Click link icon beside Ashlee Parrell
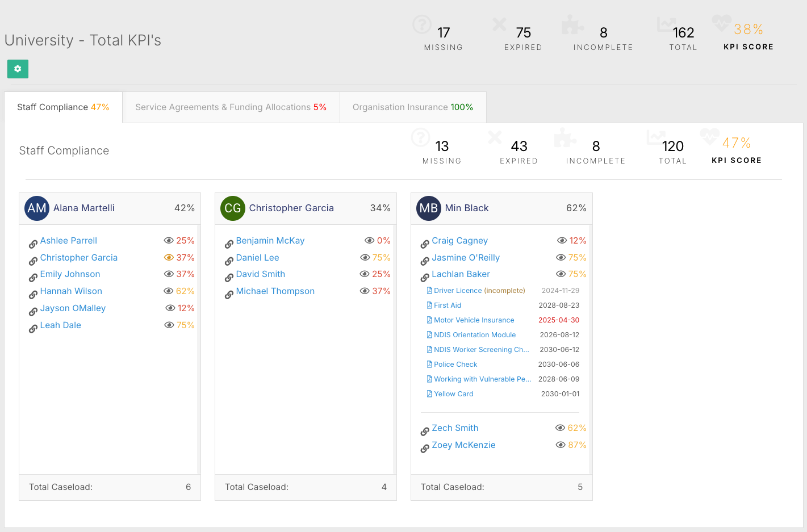807x532 pixels. coord(33,244)
